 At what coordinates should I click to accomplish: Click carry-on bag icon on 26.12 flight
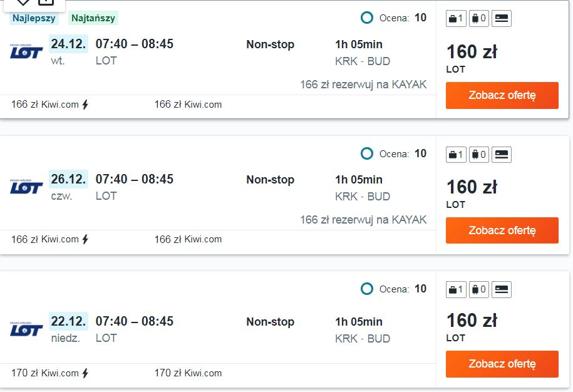click(x=456, y=155)
